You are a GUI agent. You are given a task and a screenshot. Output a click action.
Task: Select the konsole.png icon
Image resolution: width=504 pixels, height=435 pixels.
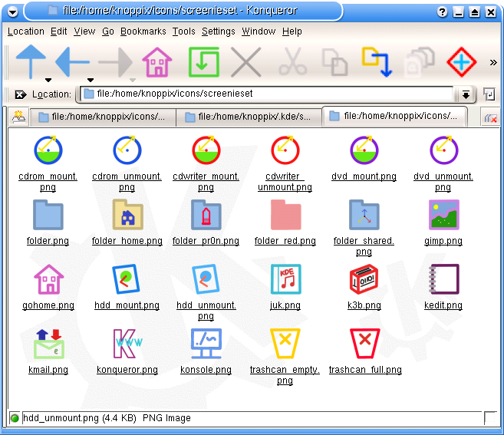(x=206, y=344)
